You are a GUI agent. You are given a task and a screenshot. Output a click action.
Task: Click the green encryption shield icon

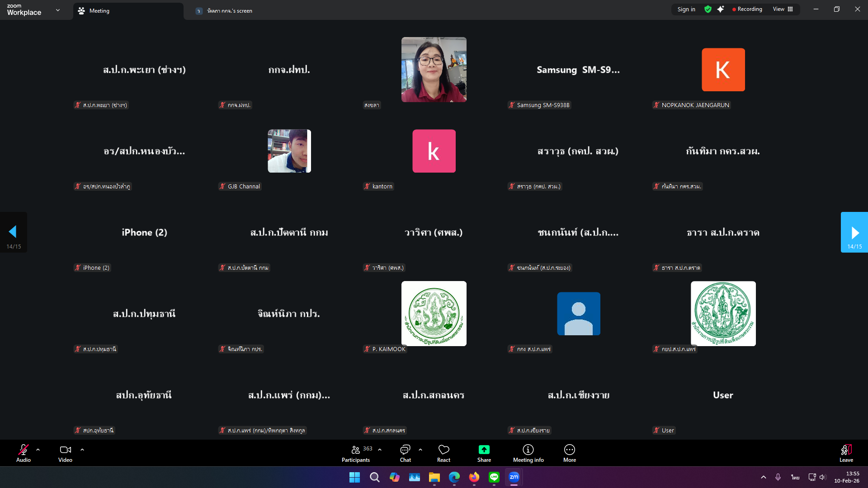pos(708,9)
